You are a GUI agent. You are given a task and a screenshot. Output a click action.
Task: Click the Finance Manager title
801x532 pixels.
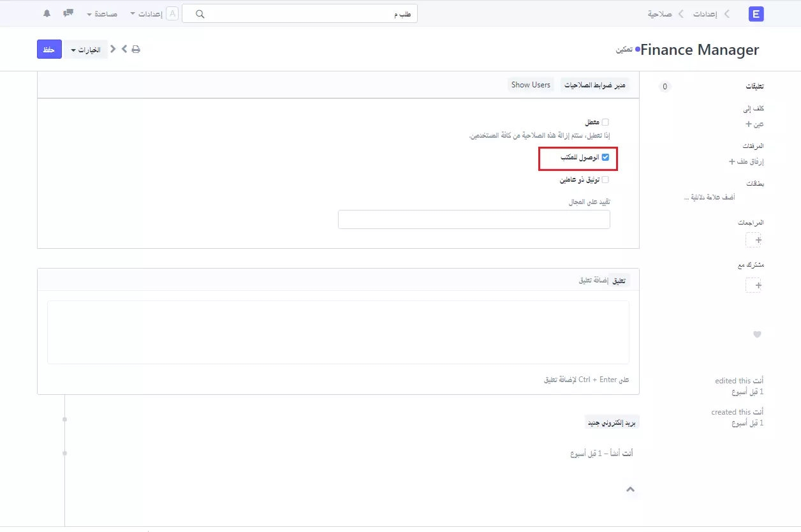(700, 50)
